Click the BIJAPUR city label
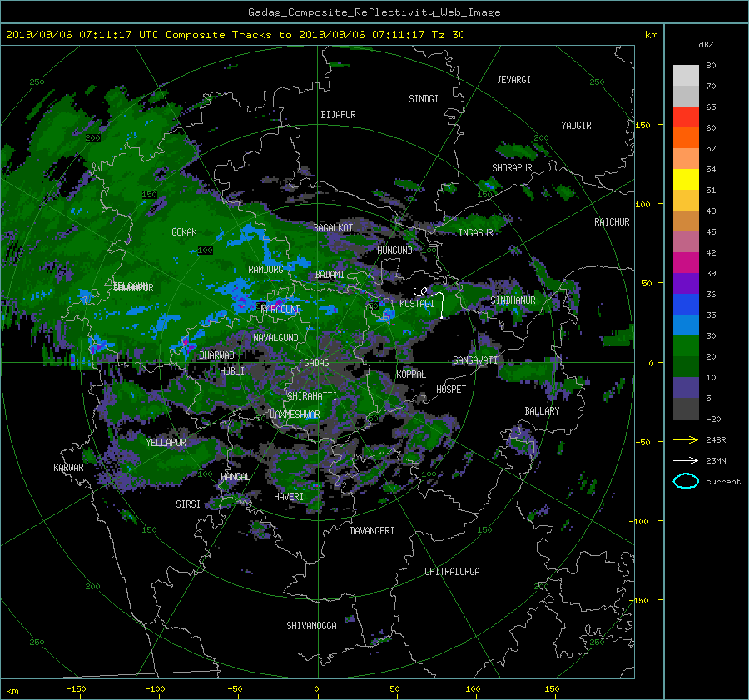 pos(338,115)
